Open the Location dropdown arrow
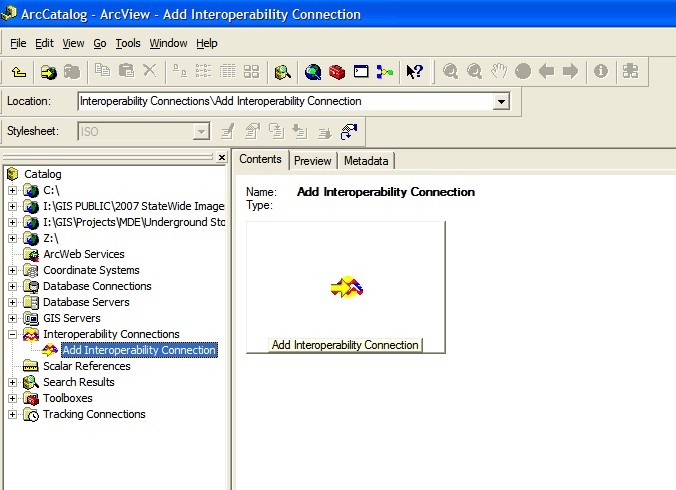 pos(501,102)
